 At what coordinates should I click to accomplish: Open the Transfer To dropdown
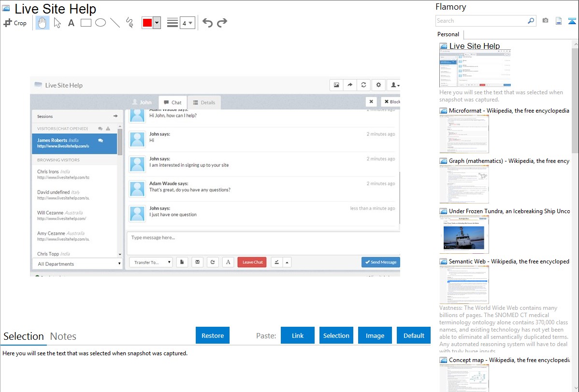pyautogui.click(x=151, y=262)
